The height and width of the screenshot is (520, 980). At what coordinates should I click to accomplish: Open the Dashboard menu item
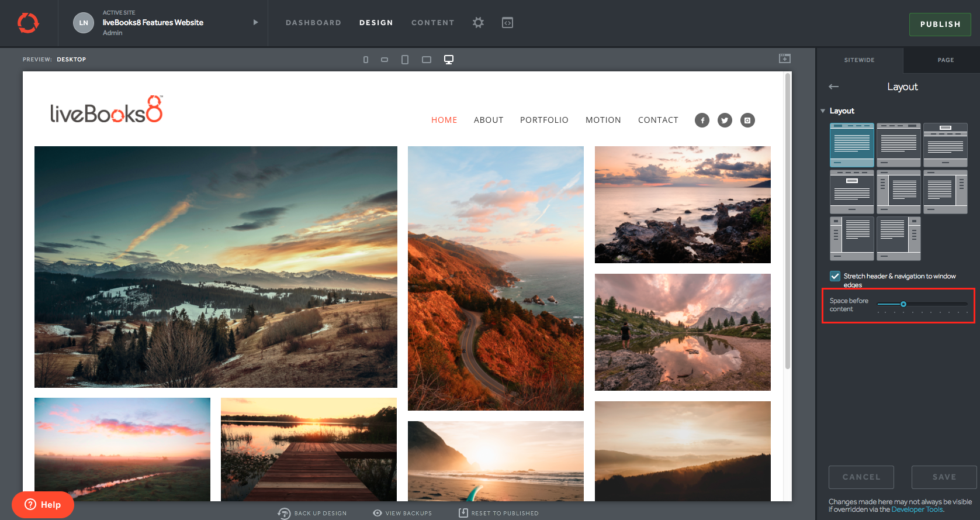tap(313, 23)
